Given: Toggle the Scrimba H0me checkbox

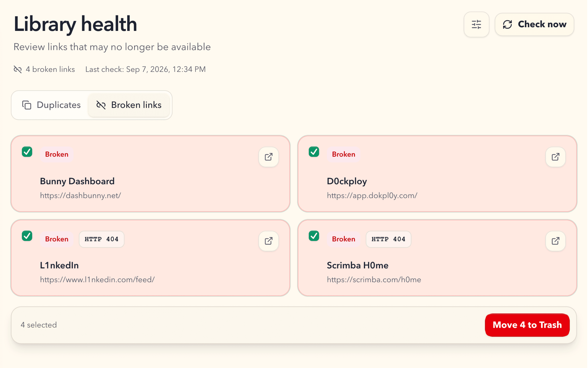Looking at the screenshot, I should click(x=314, y=236).
